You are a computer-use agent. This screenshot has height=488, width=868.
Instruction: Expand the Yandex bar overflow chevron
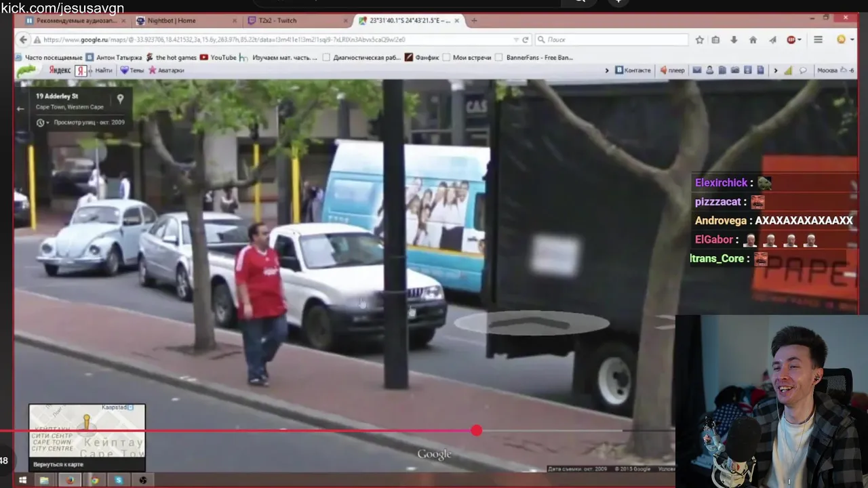(608, 70)
